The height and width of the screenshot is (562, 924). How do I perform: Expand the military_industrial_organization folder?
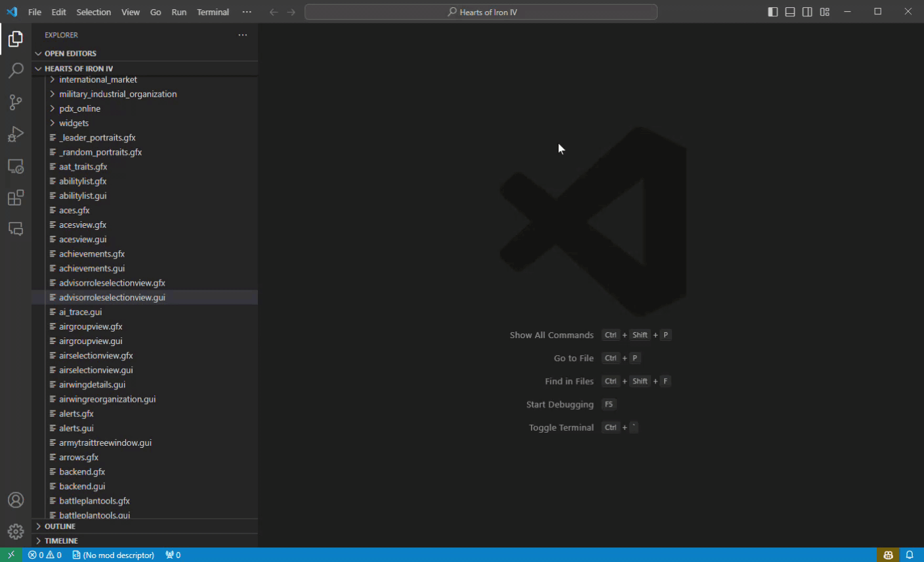(144, 94)
